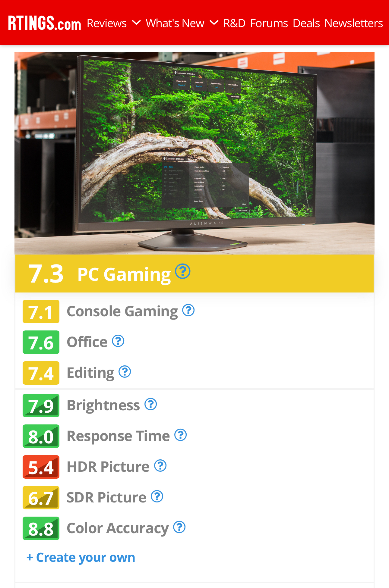Show info icon beside Editing
This screenshot has width=389, height=588.
pos(125,372)
